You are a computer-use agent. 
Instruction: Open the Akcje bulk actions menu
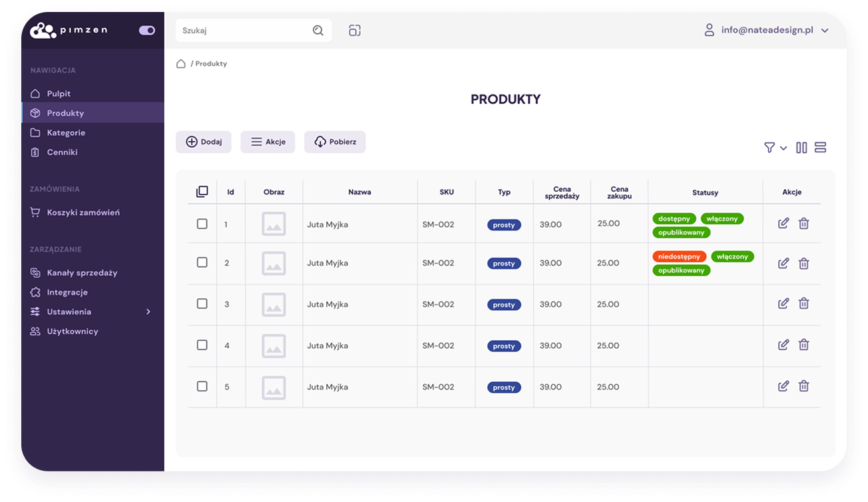click(x=268, y=142)
